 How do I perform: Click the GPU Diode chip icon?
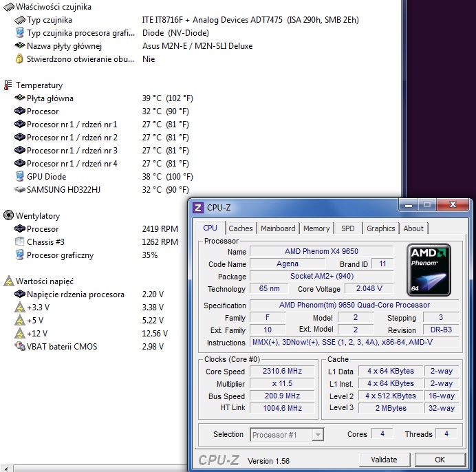pos(20,177)
